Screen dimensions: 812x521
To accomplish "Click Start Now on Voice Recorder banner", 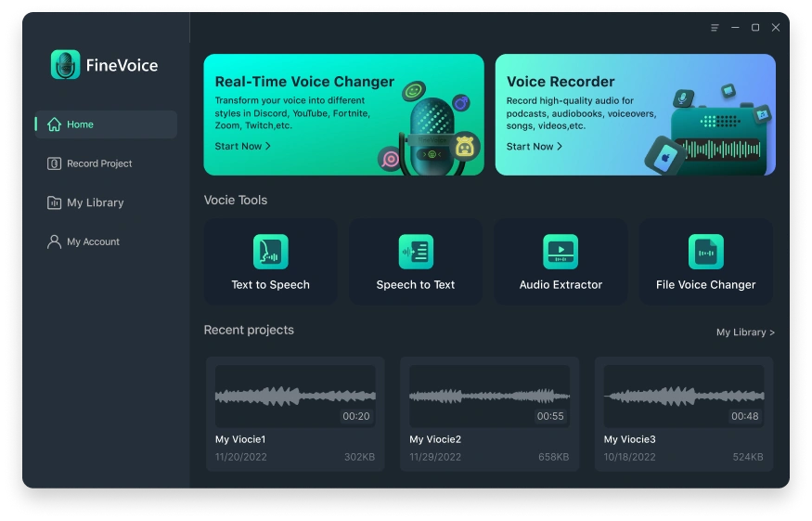I will [x=534, y=147].
